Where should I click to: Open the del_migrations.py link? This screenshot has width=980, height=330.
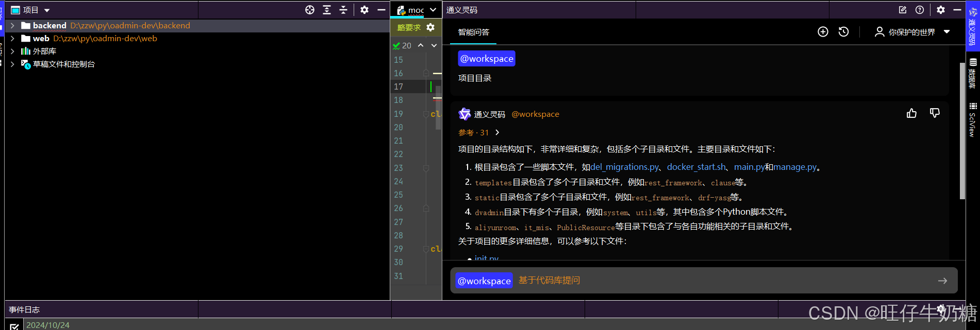[625, 167]
